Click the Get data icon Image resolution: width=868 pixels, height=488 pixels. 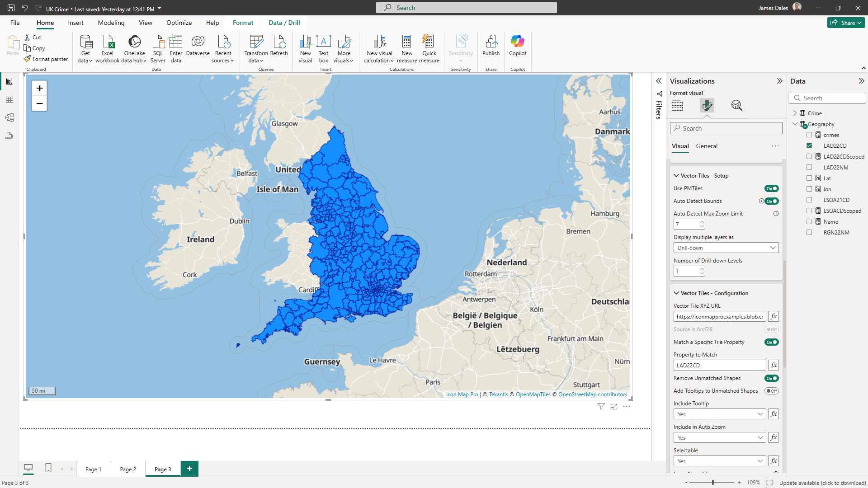click(85, 42)
